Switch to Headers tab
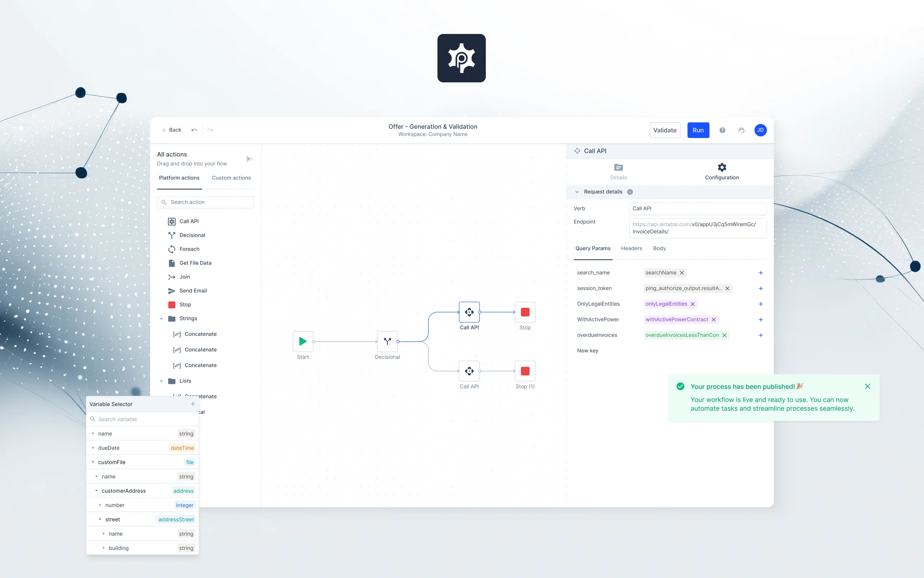The height and width of the screenshot is (578, 924). click(x=632, y=249)
